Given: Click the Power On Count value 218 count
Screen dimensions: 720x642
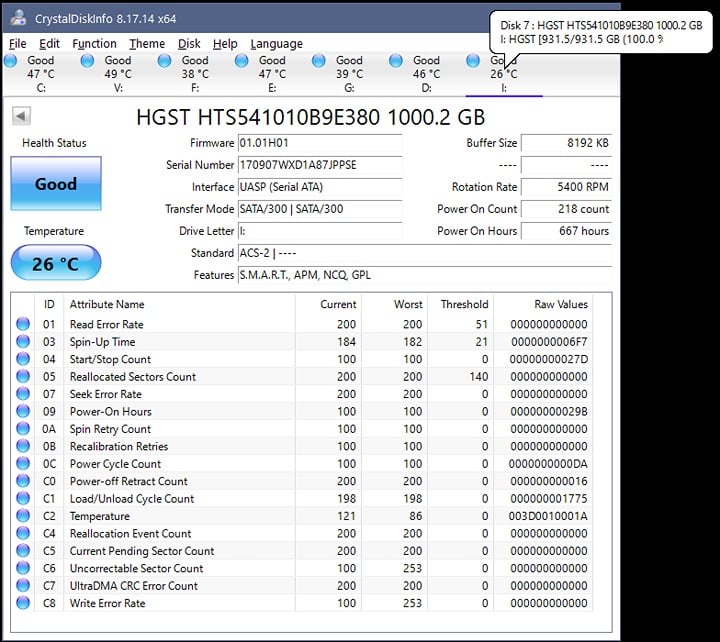Looking at the screenshot, I should click(567, 209).
